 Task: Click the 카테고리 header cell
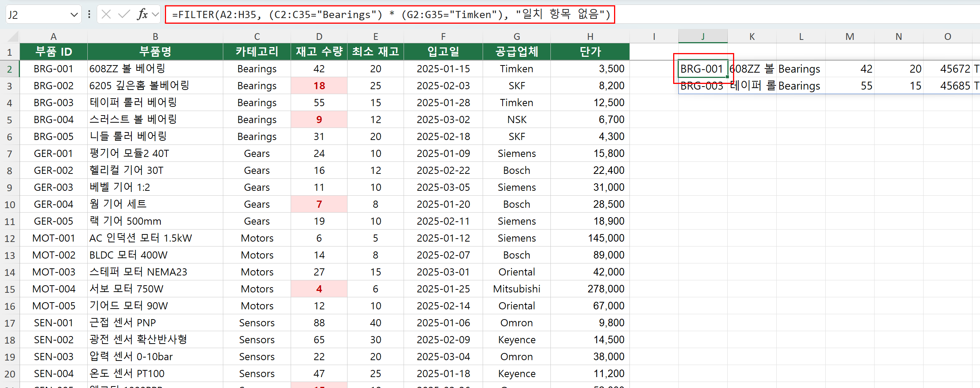pyautogui.click(x=257, y=52)
